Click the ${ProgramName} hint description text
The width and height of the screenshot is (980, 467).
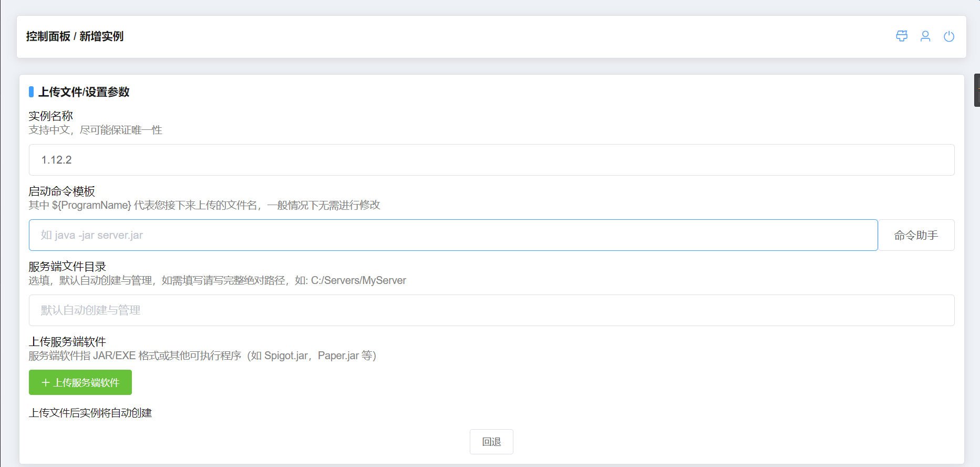pos(204,205)
